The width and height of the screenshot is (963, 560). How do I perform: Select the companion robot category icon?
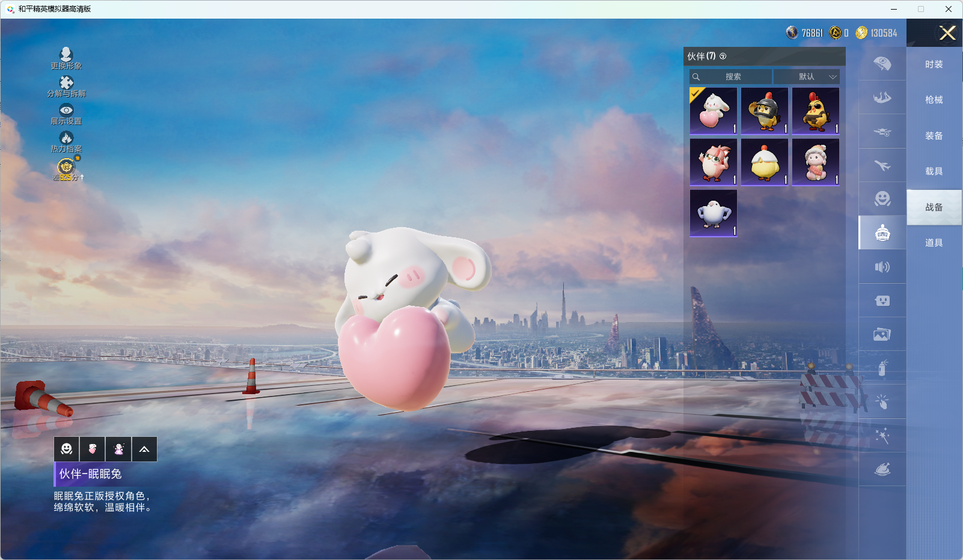click(x=882, y=233)
